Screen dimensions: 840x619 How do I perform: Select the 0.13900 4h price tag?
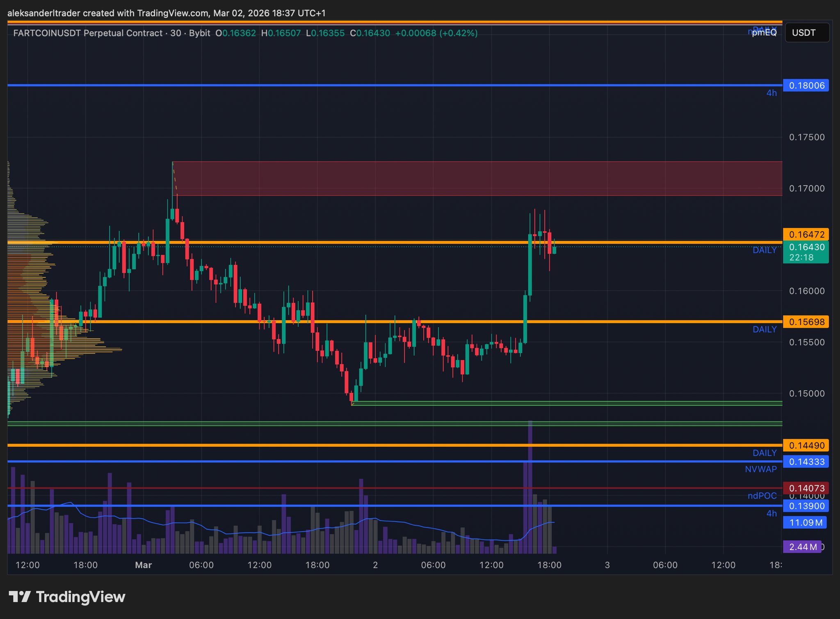pyautogui.click(x=806, y=506)
